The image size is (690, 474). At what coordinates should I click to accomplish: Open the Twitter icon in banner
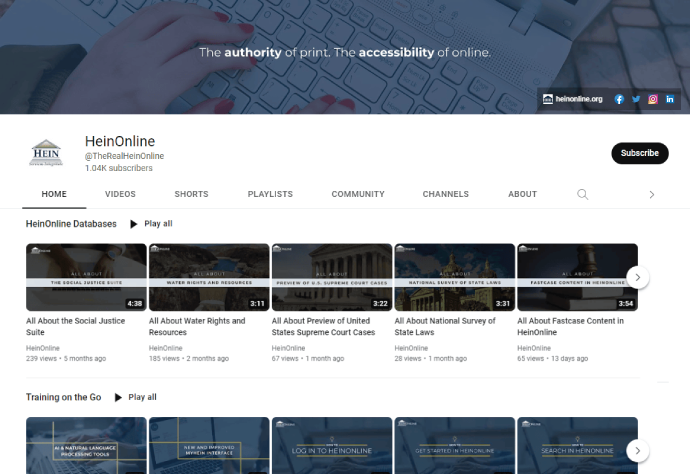636,99
